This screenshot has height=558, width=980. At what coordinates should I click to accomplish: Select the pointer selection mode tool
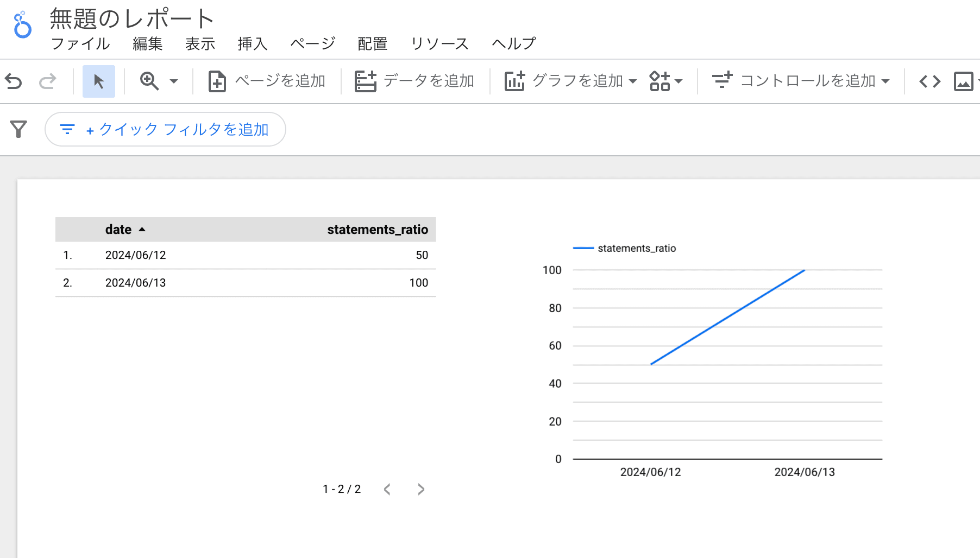click(98, 81)
